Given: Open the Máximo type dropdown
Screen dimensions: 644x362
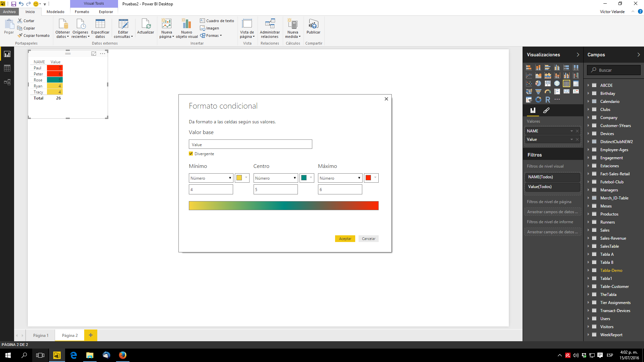Looking at the screenshot, I should 340,178.
